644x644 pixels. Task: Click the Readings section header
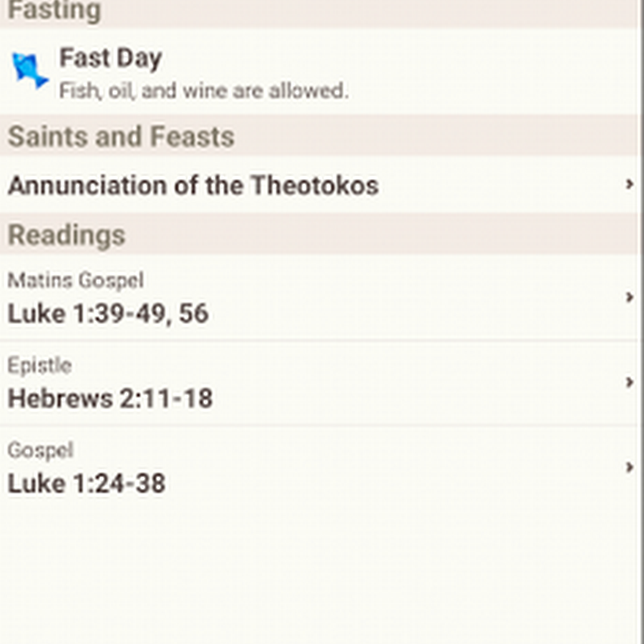coord(67,235)
